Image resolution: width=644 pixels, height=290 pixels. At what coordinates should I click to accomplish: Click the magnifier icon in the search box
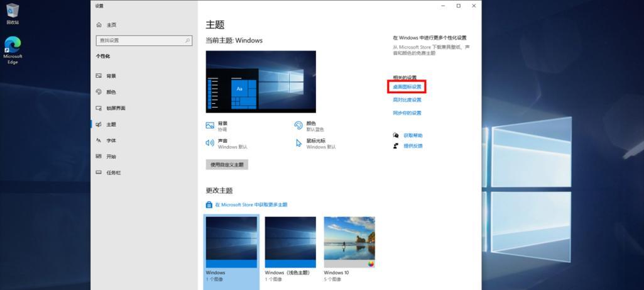(187, 41)
